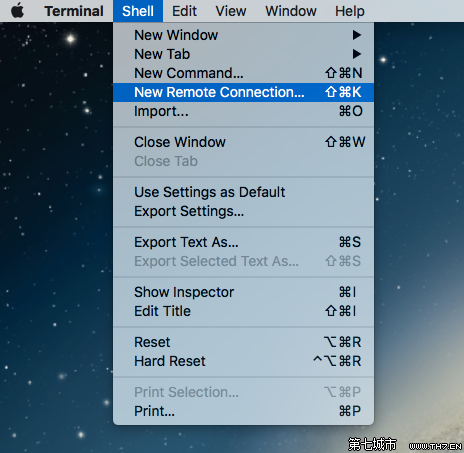This screenshot has height=453, width=464.
Task: Open the View menu in menu bar
Action: point(231,11)
